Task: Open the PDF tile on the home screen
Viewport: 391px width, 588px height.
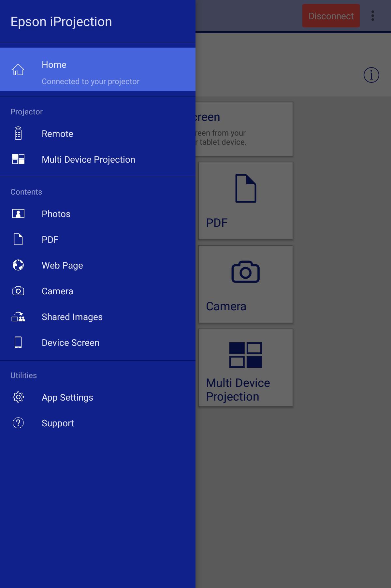Action: click(246, 201)
